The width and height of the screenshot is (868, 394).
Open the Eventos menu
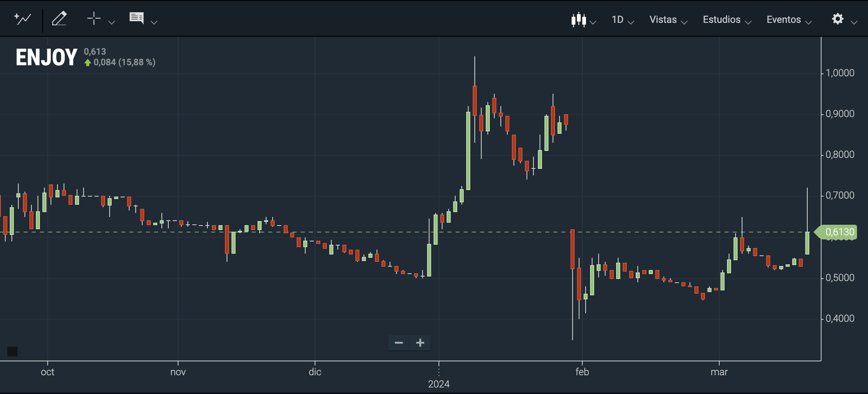click(x=784, y=20)
